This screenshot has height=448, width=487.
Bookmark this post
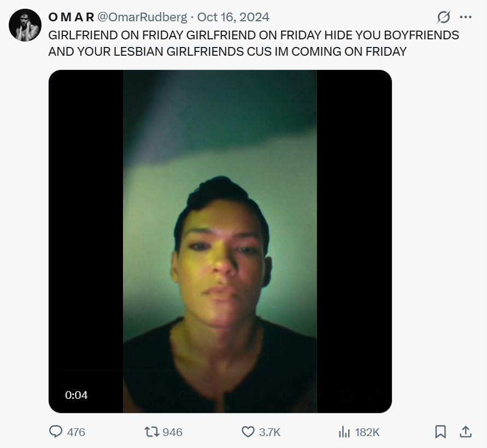pos(441,432)
